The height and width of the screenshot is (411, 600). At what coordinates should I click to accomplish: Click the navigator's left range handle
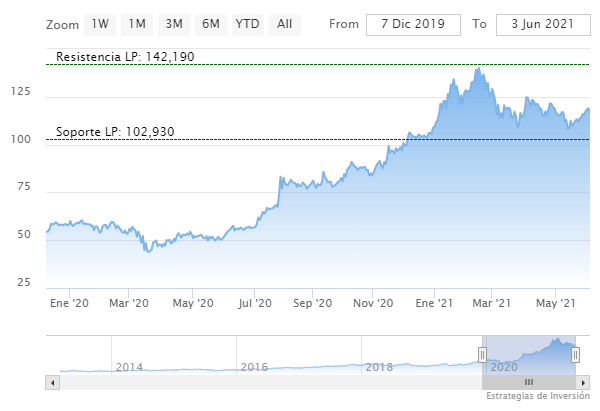tap(482, 354)
